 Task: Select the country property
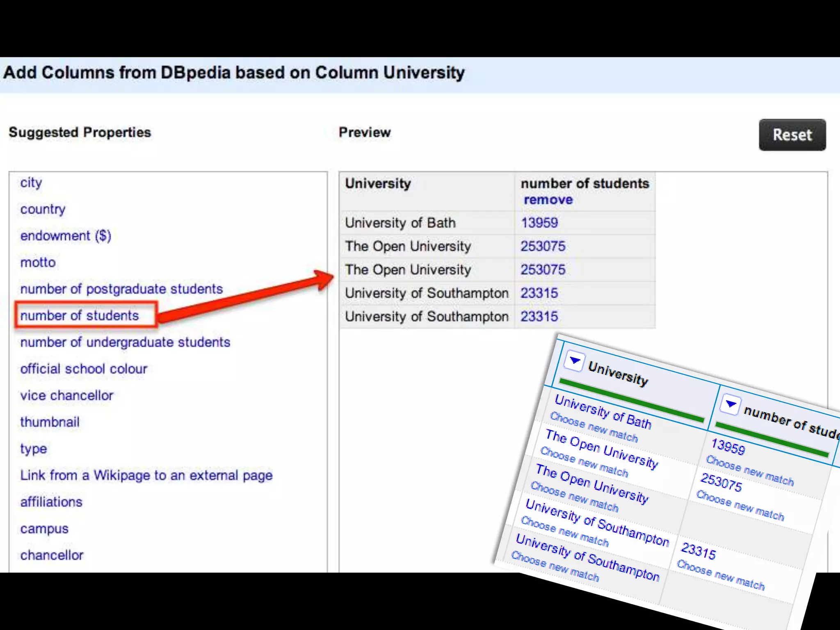43,209
